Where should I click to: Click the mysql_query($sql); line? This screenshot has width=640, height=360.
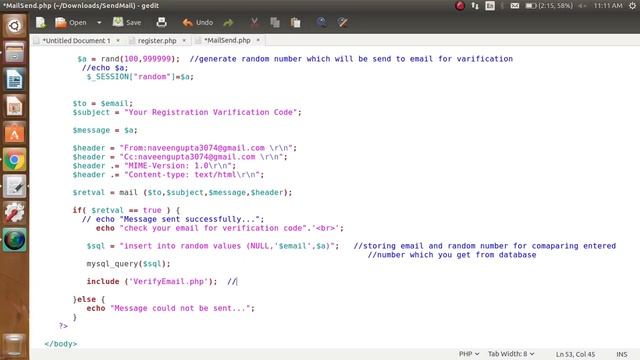[x=128, y=264]
